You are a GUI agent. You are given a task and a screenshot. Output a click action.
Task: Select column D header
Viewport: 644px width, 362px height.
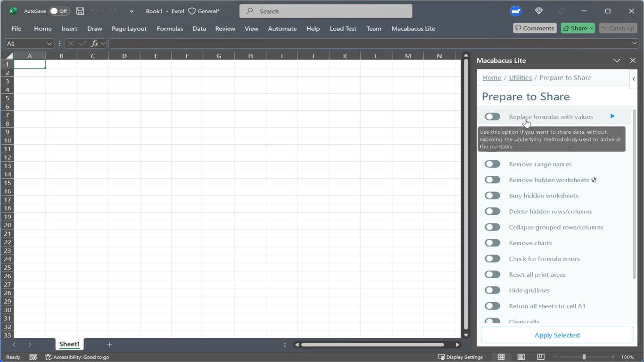click(124, 56)
